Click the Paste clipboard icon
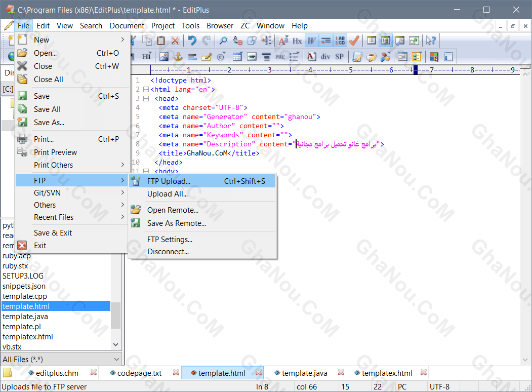 [x=161, y=41]
